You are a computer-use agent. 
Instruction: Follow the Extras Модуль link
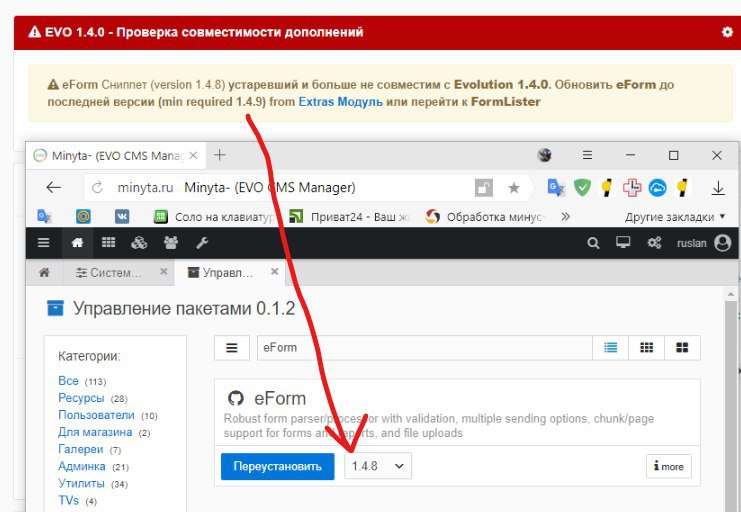point(340,102)
